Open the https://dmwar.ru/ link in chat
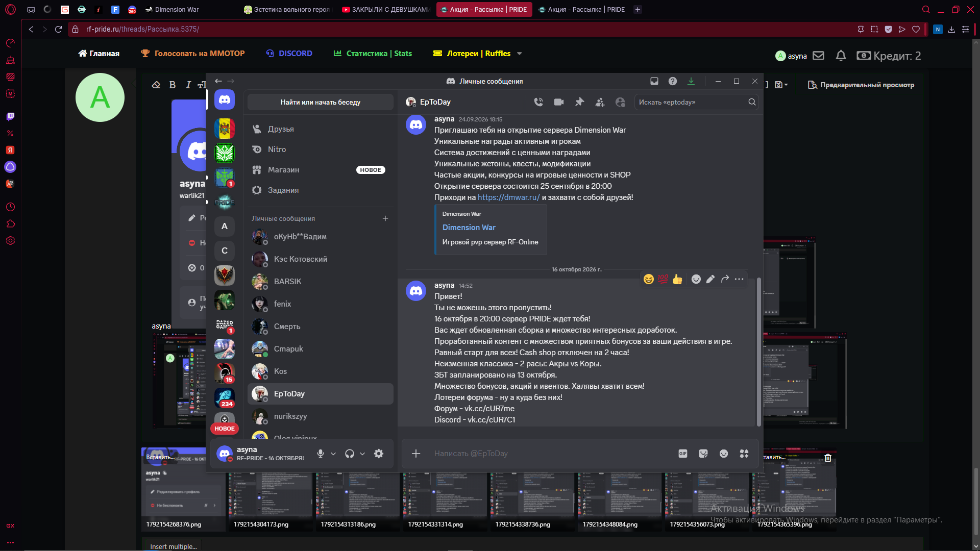 508,197
